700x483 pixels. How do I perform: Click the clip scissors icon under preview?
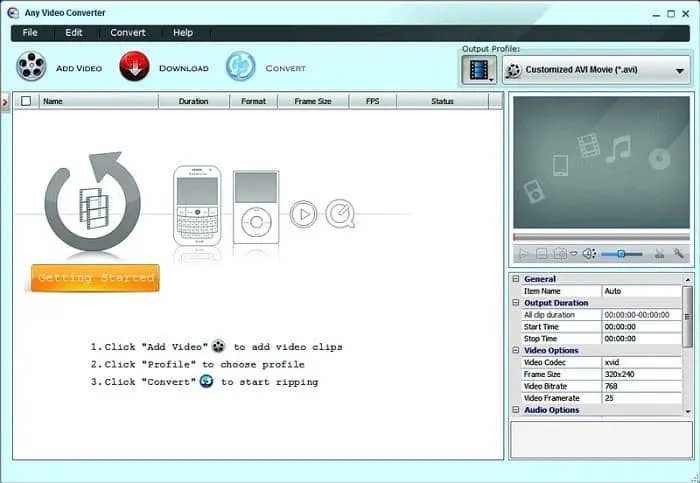(x=660, y=255)
